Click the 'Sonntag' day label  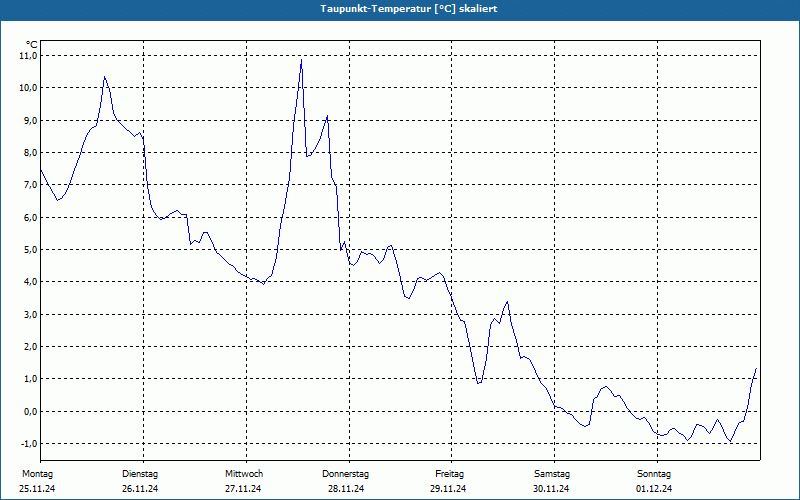point(654,474)
